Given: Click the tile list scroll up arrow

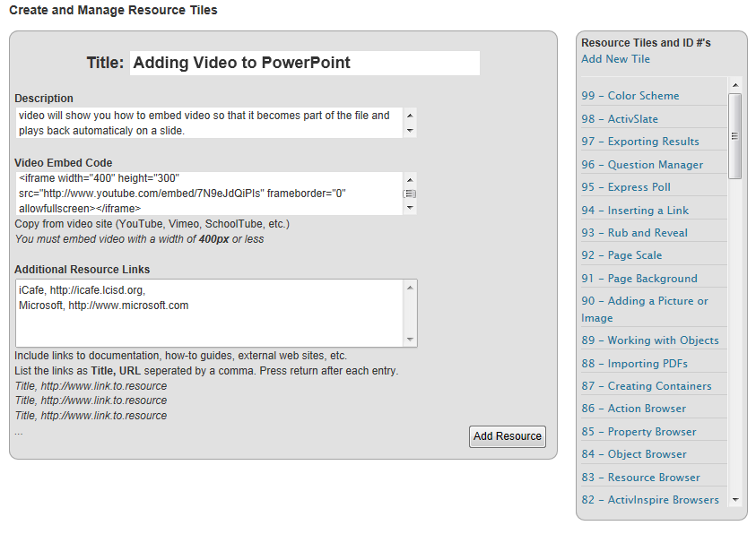Looking at the screenshot, I should 734,85.
